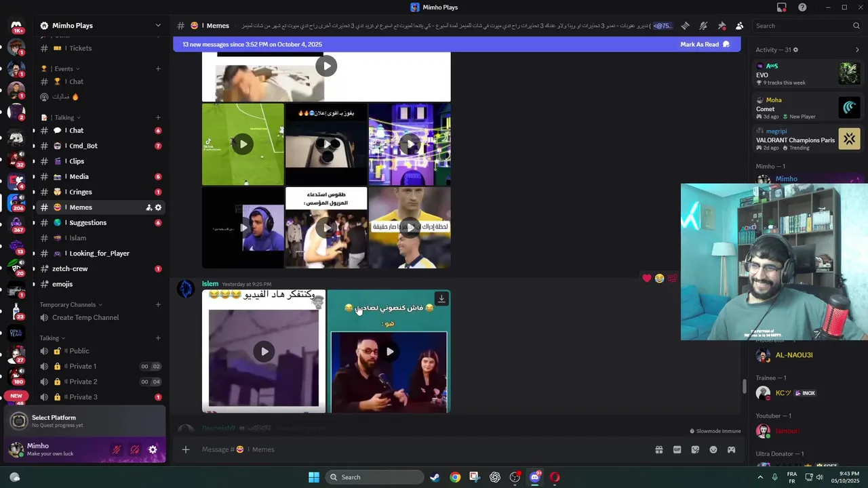This screenshot has height=488, width=868.
Task: Add channel to Temporary Channels category
Action: click(x=158, y=304)
